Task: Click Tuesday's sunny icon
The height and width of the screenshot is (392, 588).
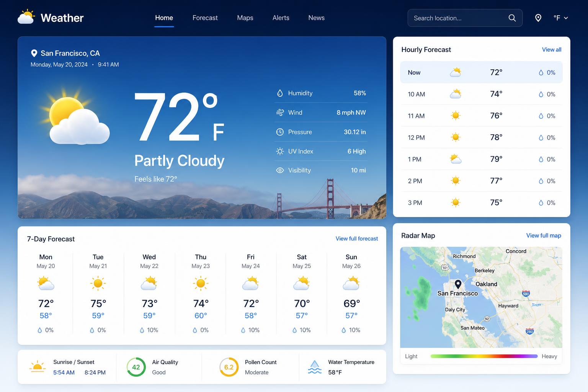Action: 98,284
